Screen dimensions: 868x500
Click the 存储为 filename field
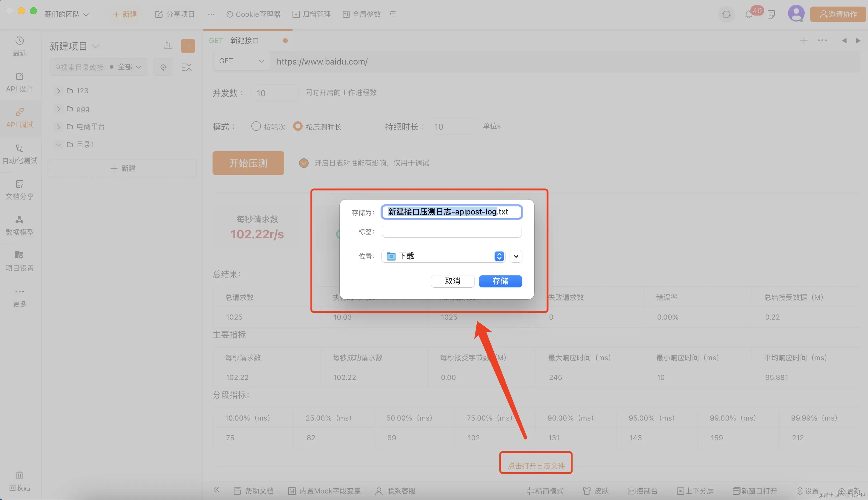pyautogui.click(x=452, y=212)
